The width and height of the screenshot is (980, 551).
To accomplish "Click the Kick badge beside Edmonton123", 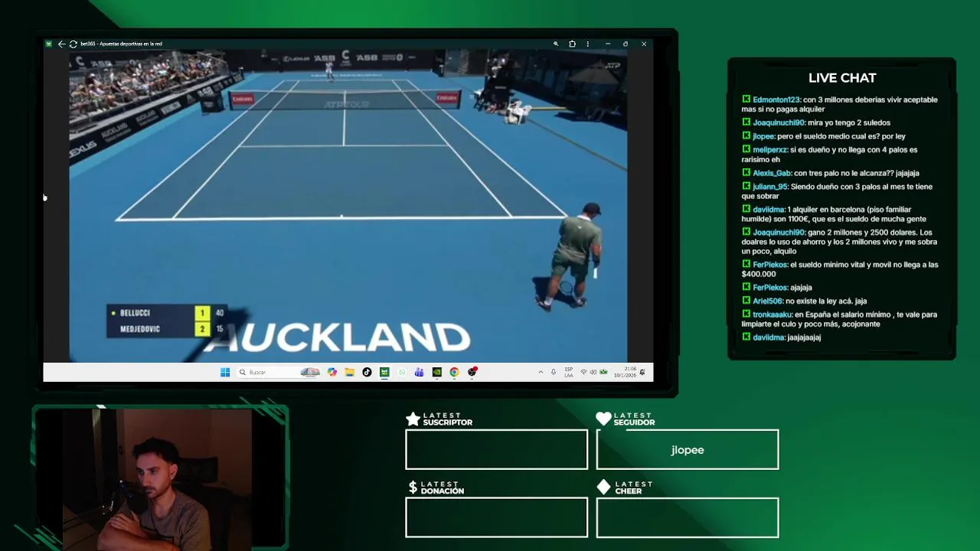I will (746, 99).
